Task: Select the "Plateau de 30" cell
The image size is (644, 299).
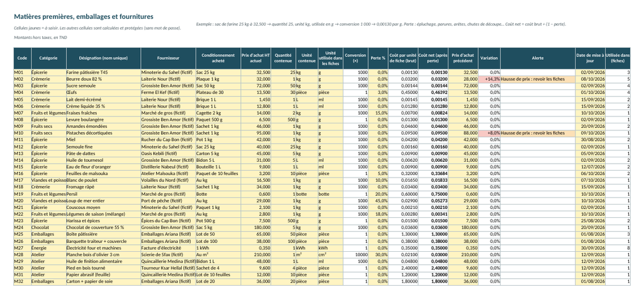Action: coord(218,93)
